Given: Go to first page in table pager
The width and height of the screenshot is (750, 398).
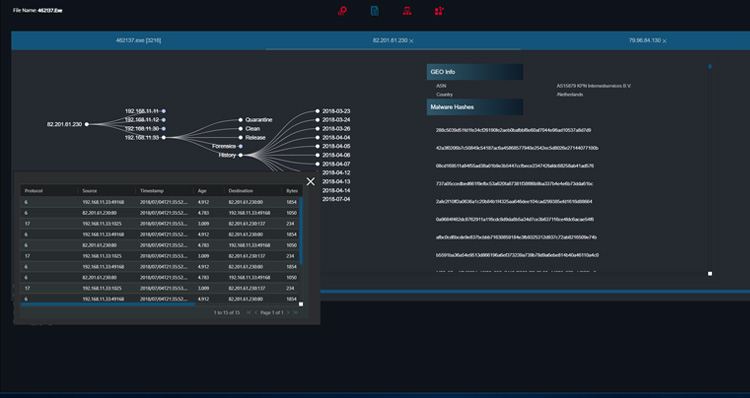Looking at the screenshot, I should pos(249,312).
